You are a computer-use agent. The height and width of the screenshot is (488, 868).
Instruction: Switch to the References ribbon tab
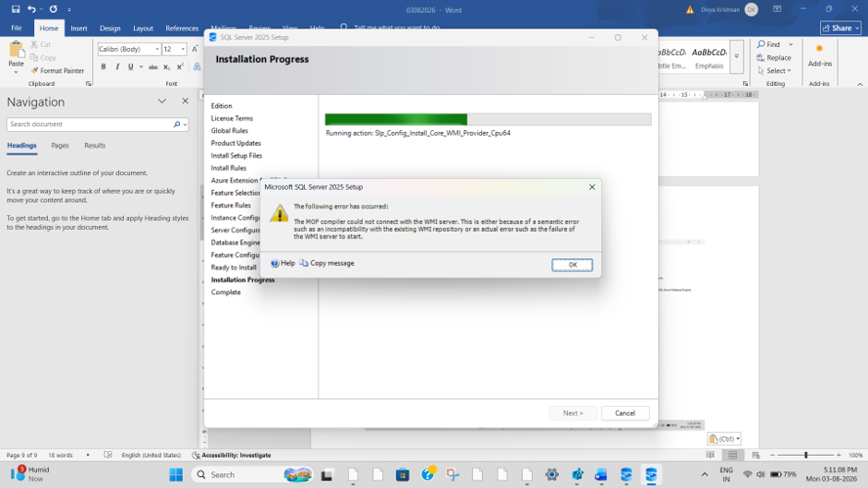click(x=182, y=29)
